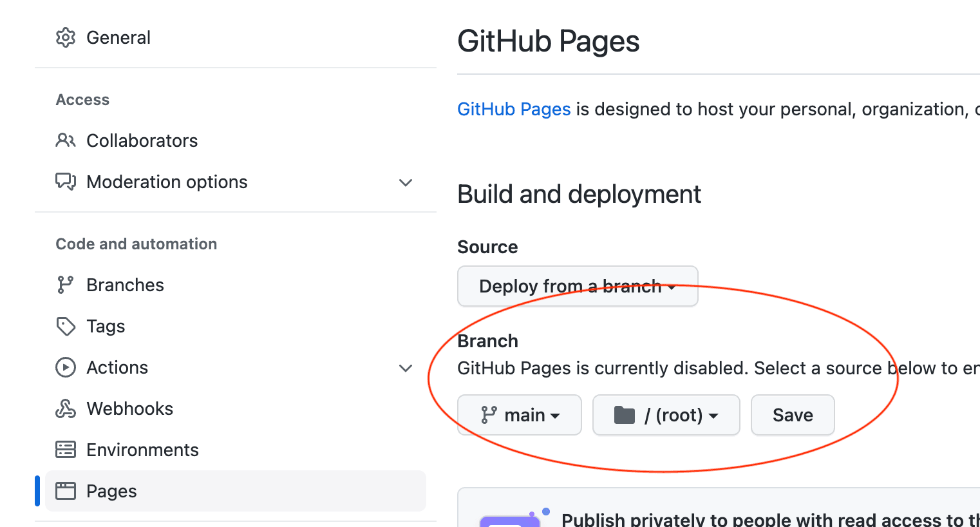This screenshot has width=980, height=527.
Task: Open General settings
Action: pos(236,37)
